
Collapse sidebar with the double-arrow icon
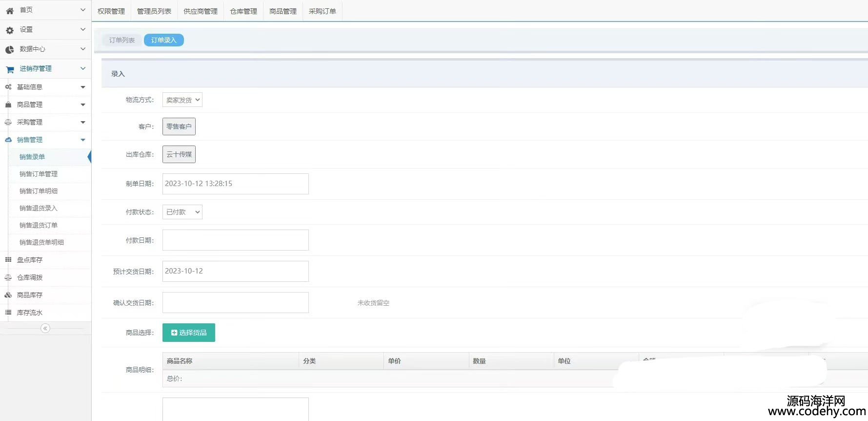[x=45, y=328]
